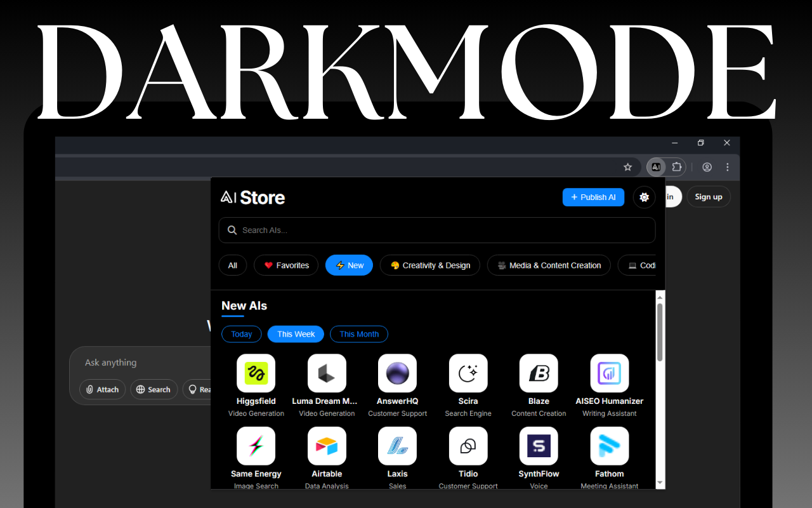Open the Scira search engine icon

tap(468, 373)
